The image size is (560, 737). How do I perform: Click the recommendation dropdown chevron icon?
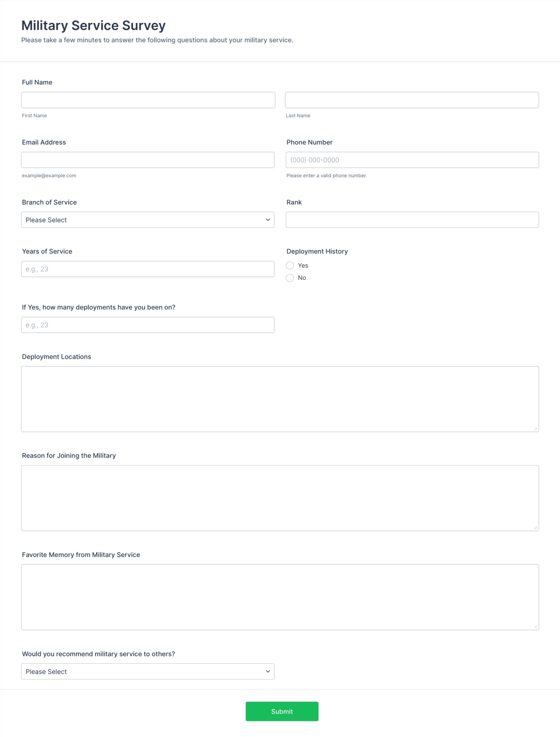[x=267, y=671]
